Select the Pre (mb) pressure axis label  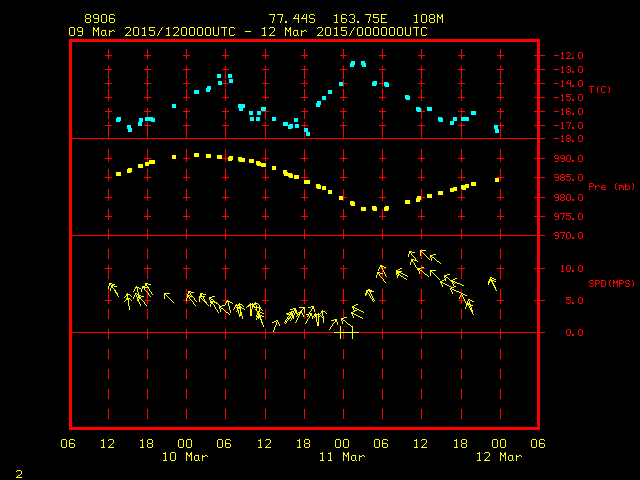pyautogui.click(x=611, y=187)
